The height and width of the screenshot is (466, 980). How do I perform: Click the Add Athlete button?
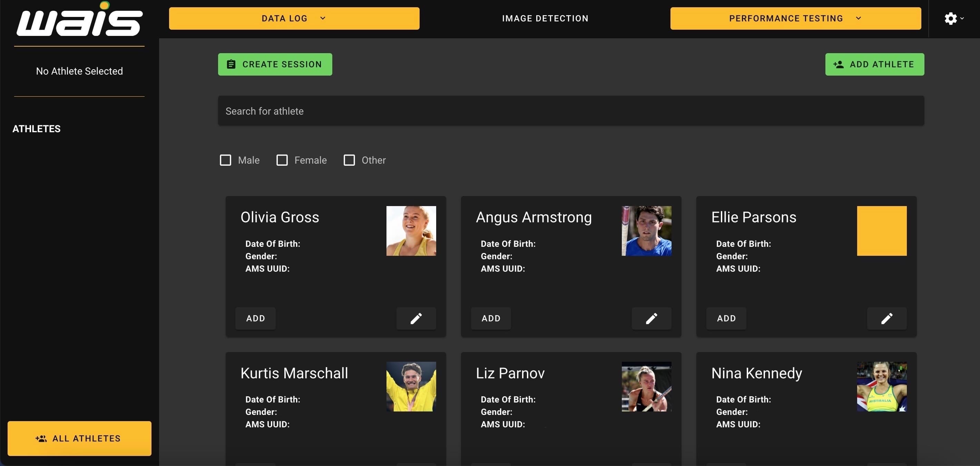click(x=874, y=64)
